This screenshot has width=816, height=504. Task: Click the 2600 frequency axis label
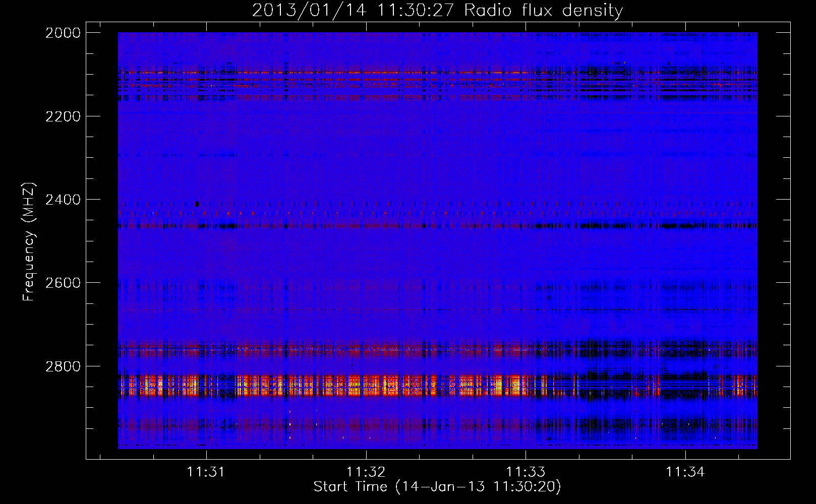(63, 283)
